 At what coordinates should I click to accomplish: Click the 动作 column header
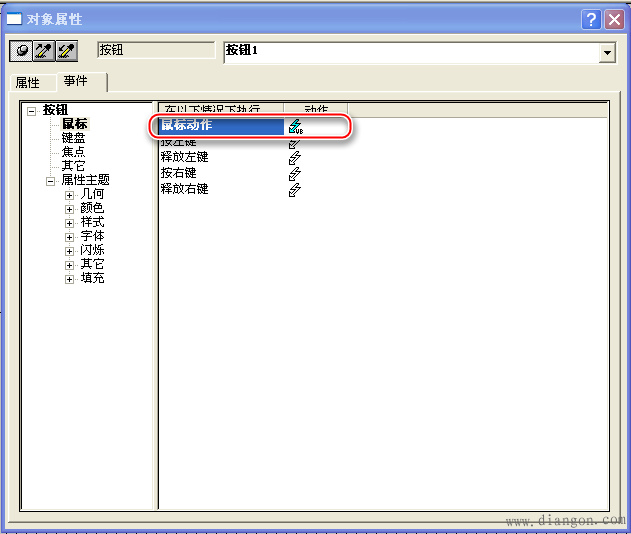click(315, 108)
